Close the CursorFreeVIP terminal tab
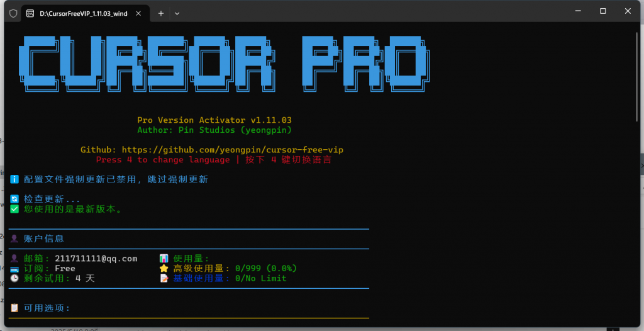 tap(138, 13)
